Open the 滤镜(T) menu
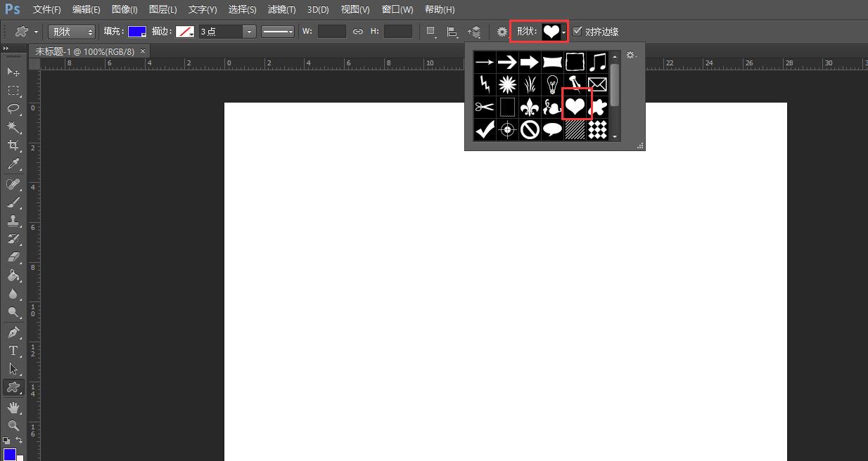Image resolution: width=868 pixels, height=461 pixels. [x=281, y=9]
